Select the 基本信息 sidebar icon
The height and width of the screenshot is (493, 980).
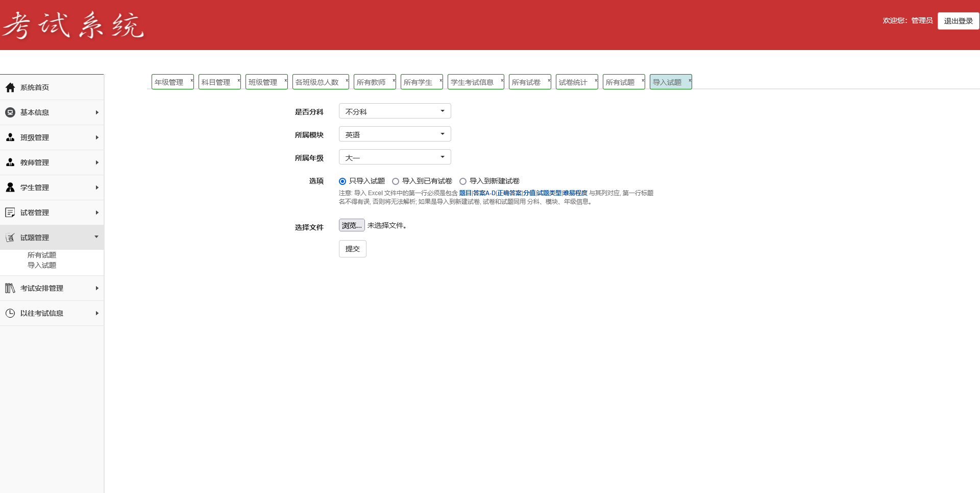[x=10, y=112]
